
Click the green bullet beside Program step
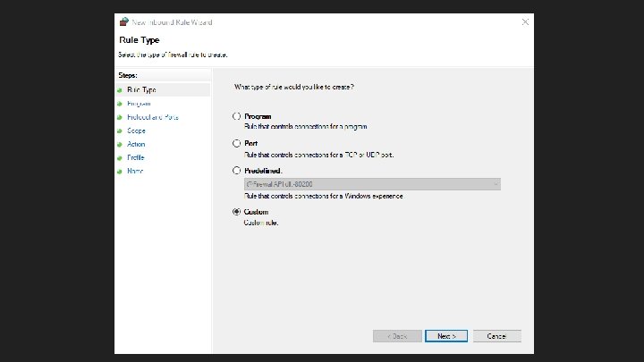(120, 104)
